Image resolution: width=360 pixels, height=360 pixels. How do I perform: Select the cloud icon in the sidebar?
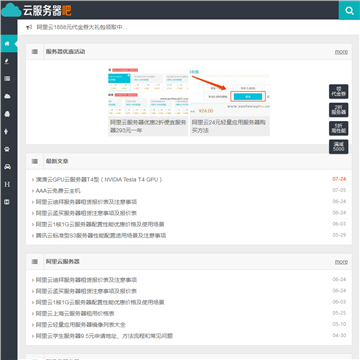tap(7, 96)
